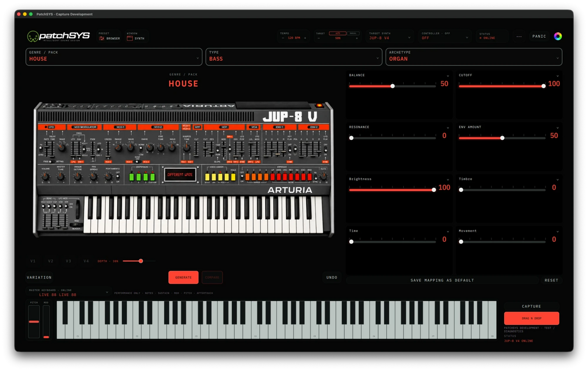Click the color wheel icon

(558, 36)
